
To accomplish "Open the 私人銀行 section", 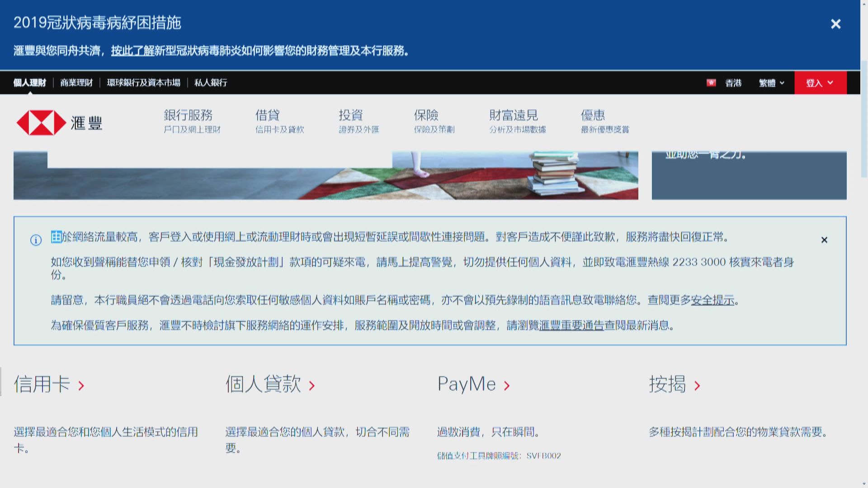I will 210,83.
